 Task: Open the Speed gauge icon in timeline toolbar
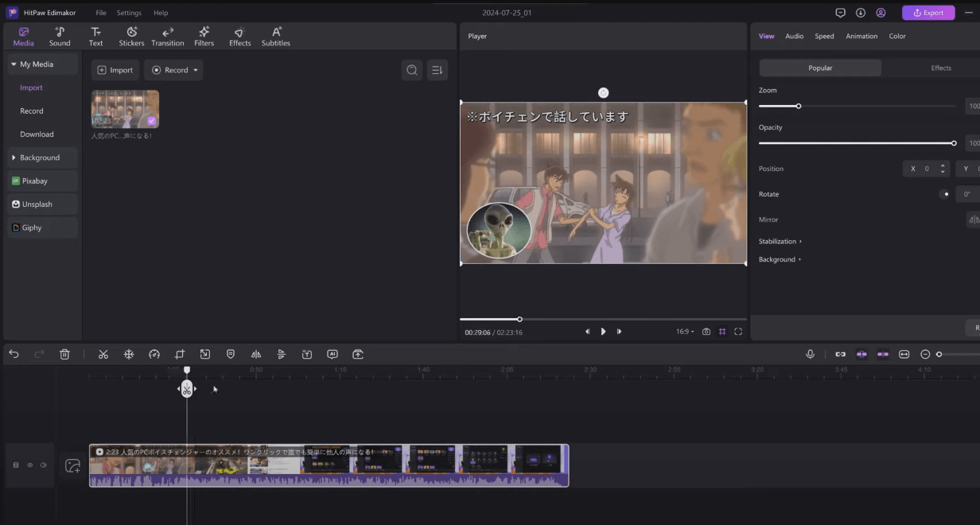coord(154,354)
